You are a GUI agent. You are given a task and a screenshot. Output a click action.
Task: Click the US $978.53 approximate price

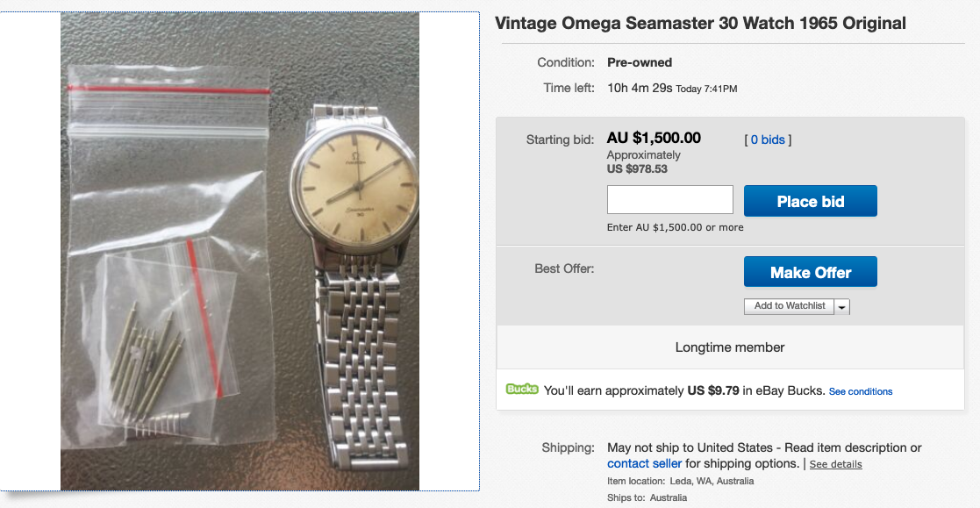pos(637,168)
